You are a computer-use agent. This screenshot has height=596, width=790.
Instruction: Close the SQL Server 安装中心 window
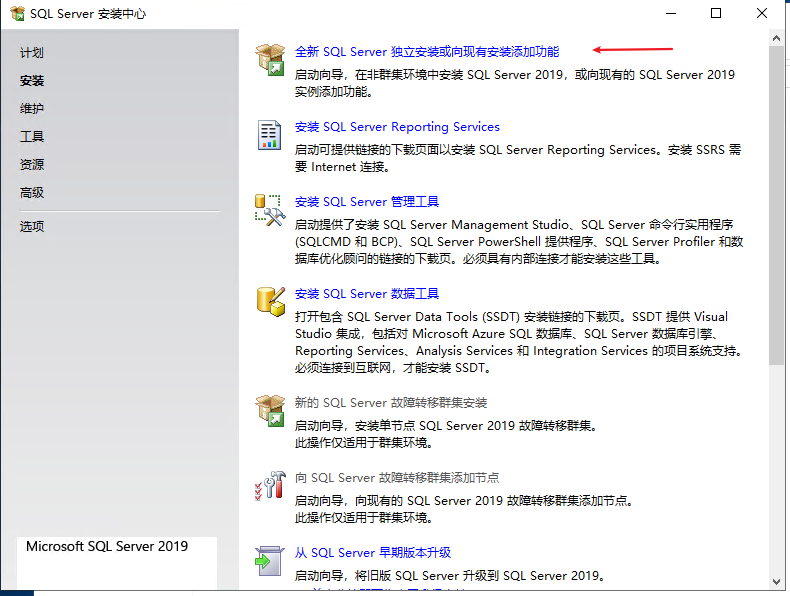762,14
